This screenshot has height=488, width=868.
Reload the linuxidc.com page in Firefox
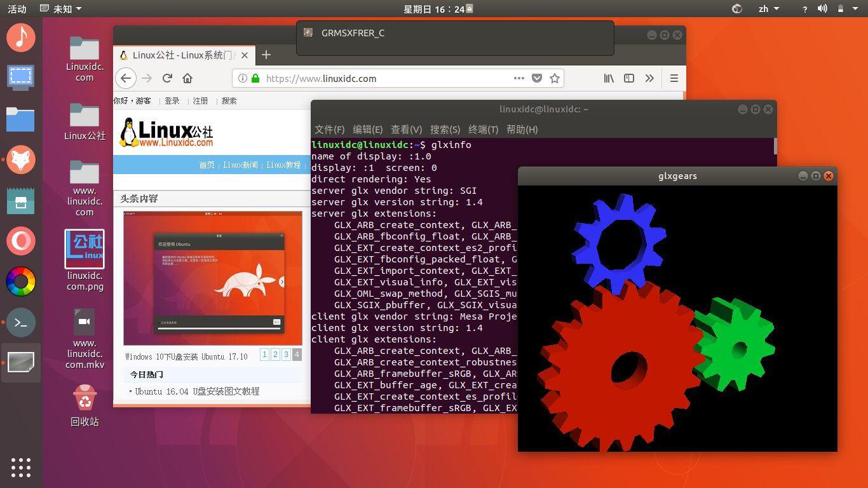coord(167,78)
